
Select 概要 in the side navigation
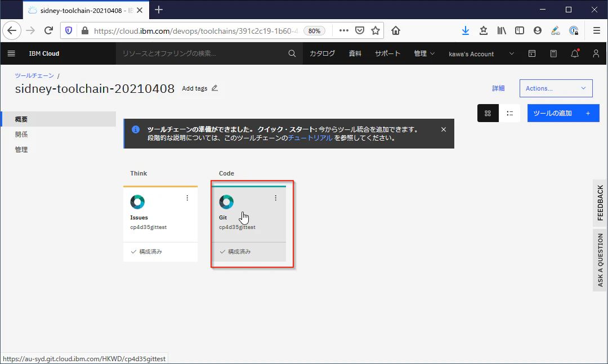click(x=59, y=119)
